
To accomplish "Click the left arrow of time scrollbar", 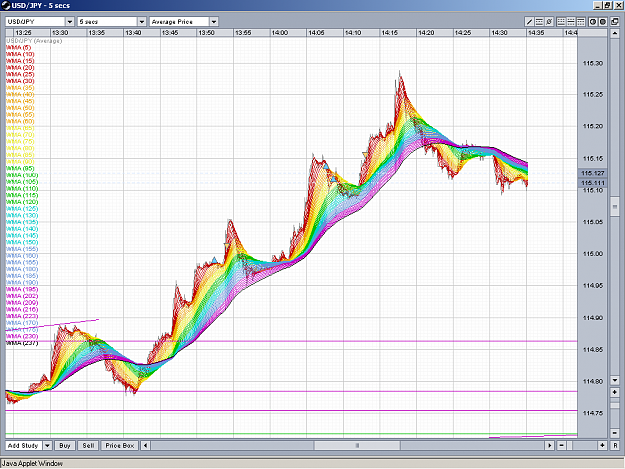I will pyautogui.click(x=145, y=445).
